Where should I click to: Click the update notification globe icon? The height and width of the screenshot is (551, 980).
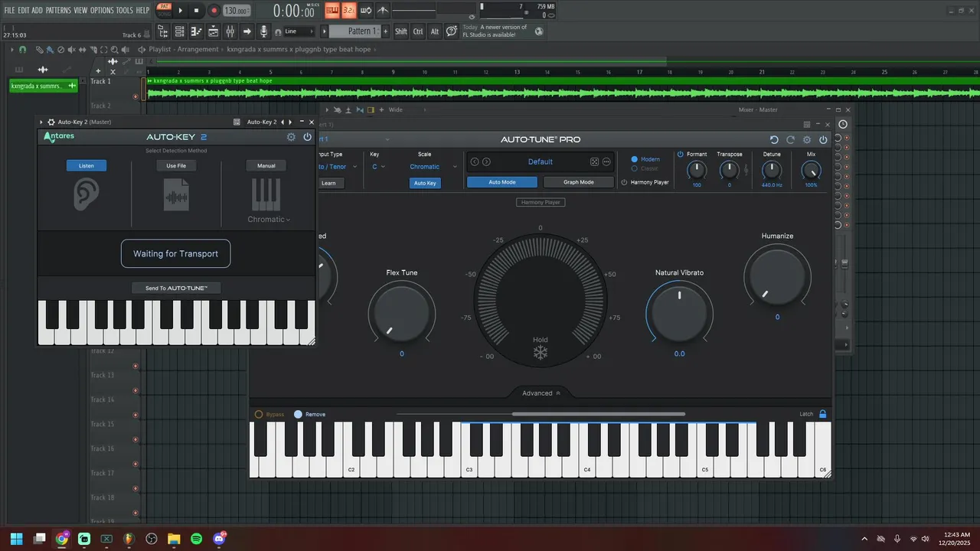pos(539,31)
